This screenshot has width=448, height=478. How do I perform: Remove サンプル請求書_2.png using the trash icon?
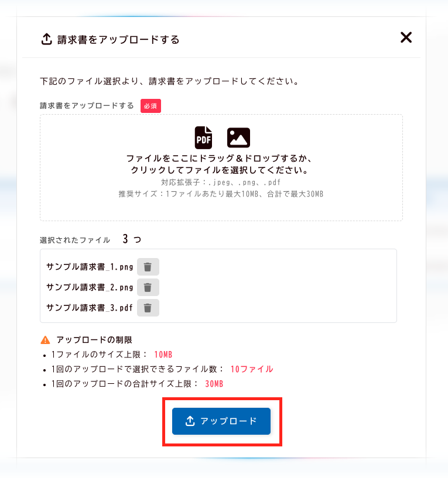[x=148, y=287]
